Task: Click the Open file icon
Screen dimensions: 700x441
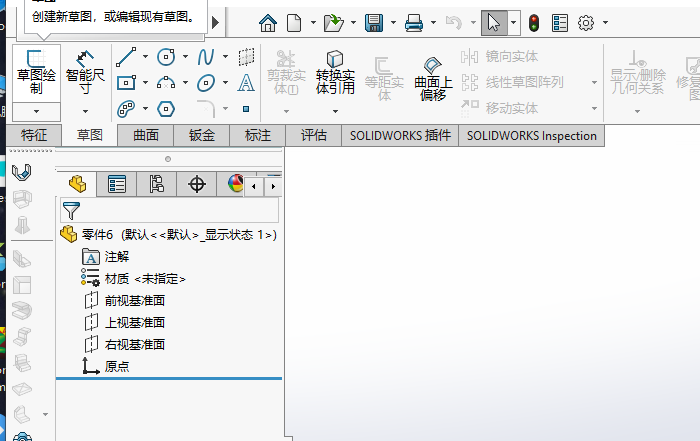Action: click(x=333, y=23)
